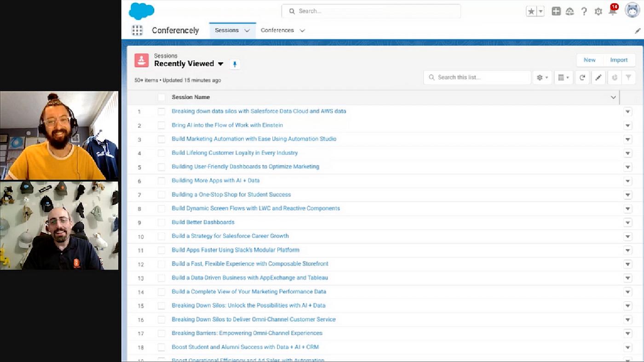Open inline edit with the pencil icon
The width and height of the screenshot is (644, 362).
598,77
